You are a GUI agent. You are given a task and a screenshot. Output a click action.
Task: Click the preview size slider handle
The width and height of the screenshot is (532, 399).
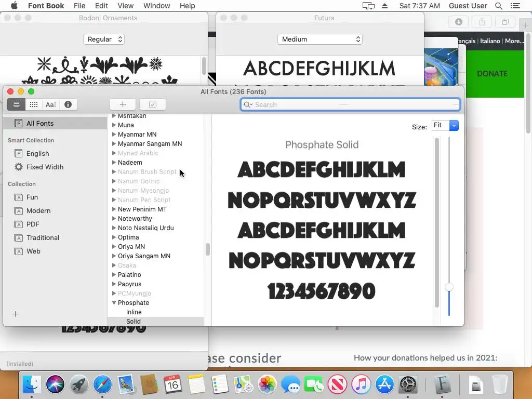point(449,287)
